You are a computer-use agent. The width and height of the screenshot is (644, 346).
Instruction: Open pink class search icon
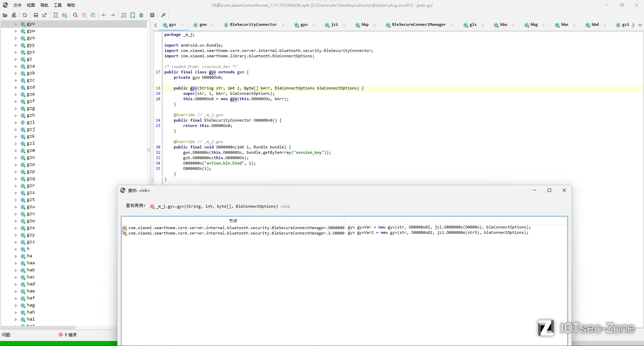pos(85,15)
